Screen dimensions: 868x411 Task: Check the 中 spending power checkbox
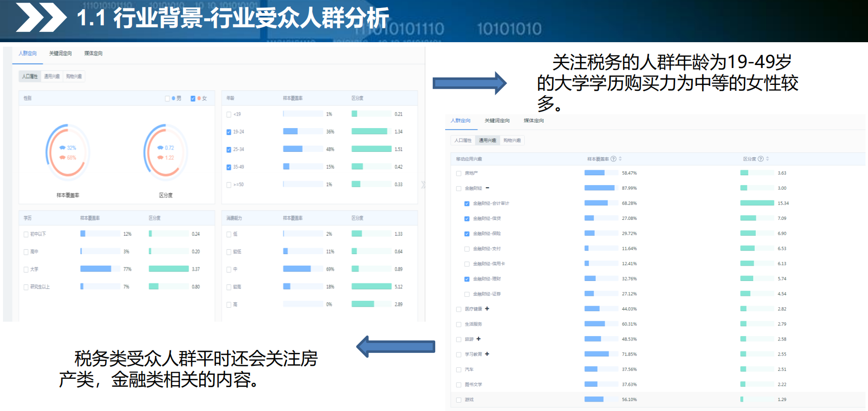coord(229,270)
